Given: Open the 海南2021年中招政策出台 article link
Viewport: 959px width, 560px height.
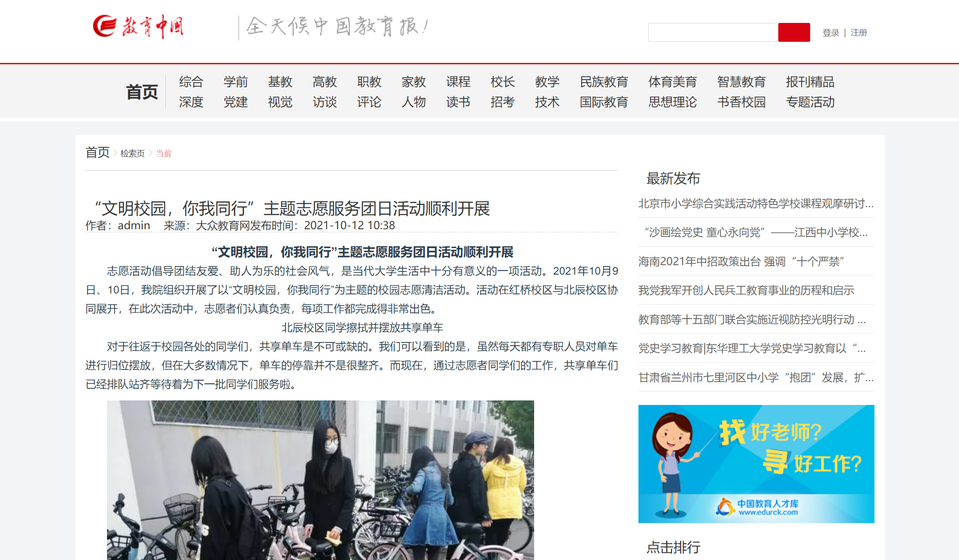Looking at the screenshot, I should tap(740, 262).
